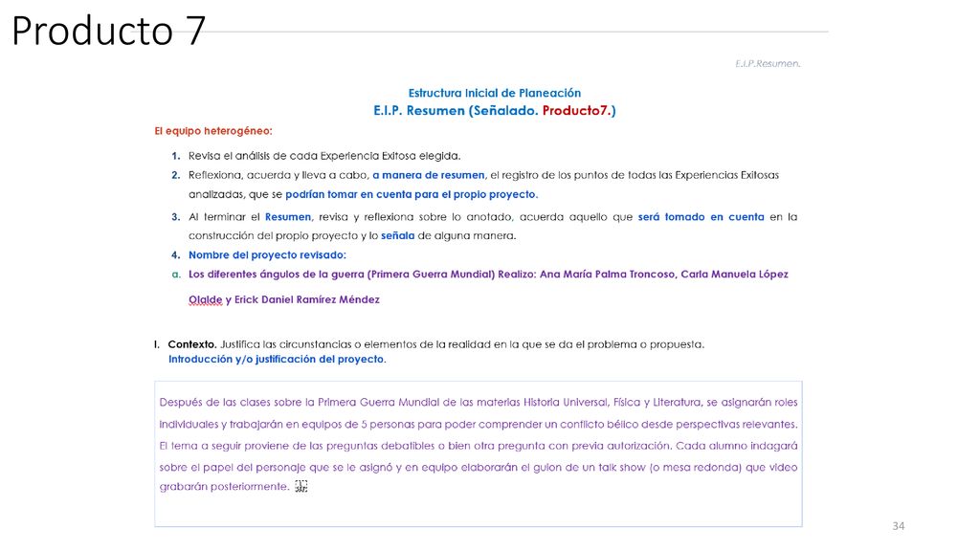Click the 'Producto 7' slide title
This screenshot has width=980, height=551.
109,30
